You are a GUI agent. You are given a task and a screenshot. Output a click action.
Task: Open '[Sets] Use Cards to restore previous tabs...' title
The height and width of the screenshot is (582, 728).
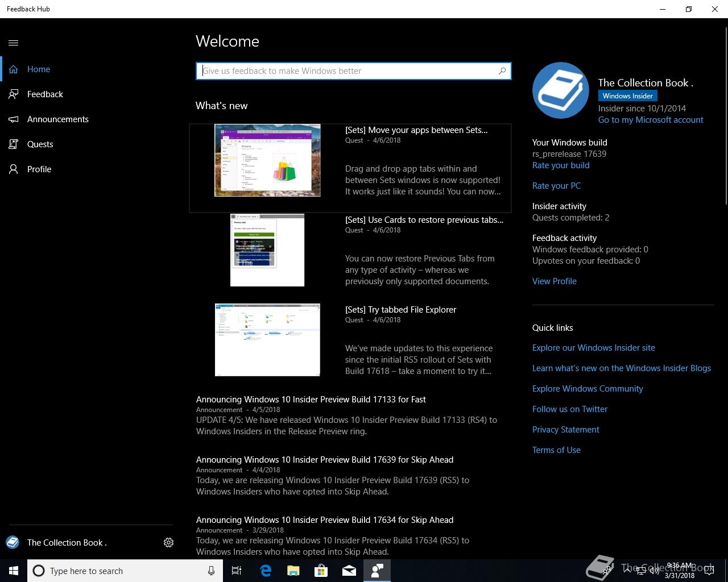(x=424, y=220)
